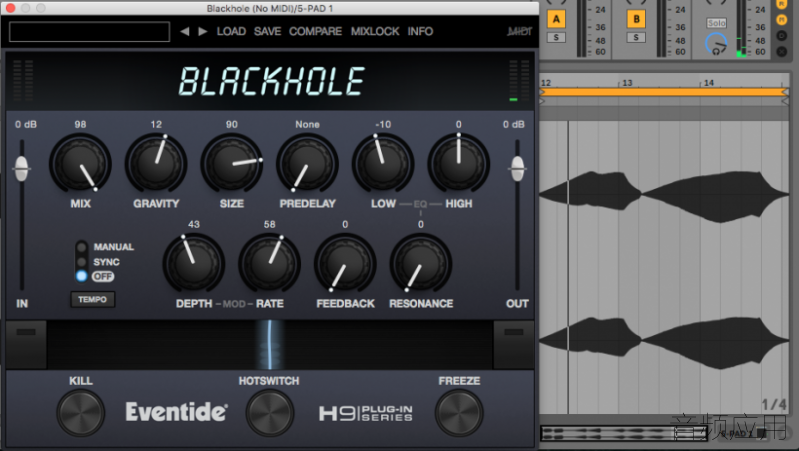Click the LOAD preset button
This screenshot has width=799, height=451.
231,32
